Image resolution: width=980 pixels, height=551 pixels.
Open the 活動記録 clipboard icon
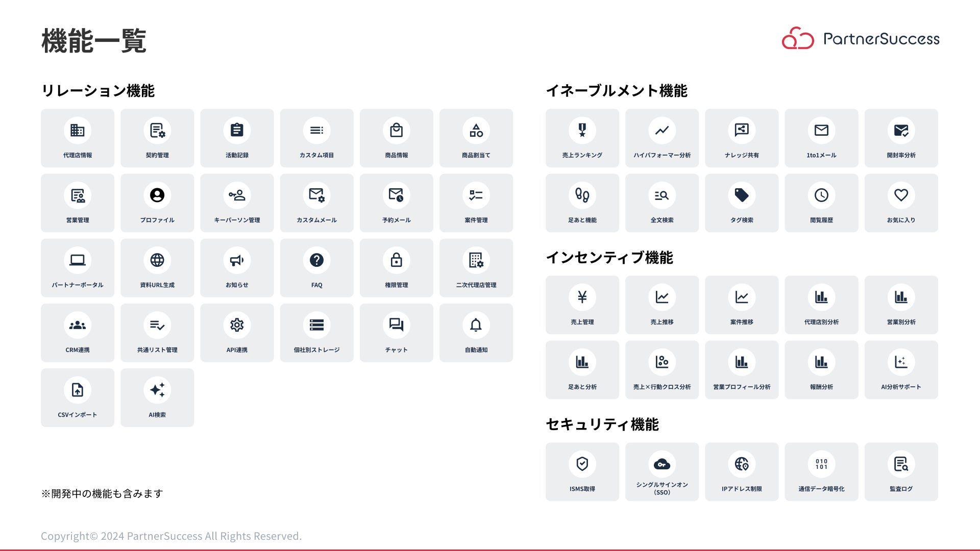[x=237, y=131]
